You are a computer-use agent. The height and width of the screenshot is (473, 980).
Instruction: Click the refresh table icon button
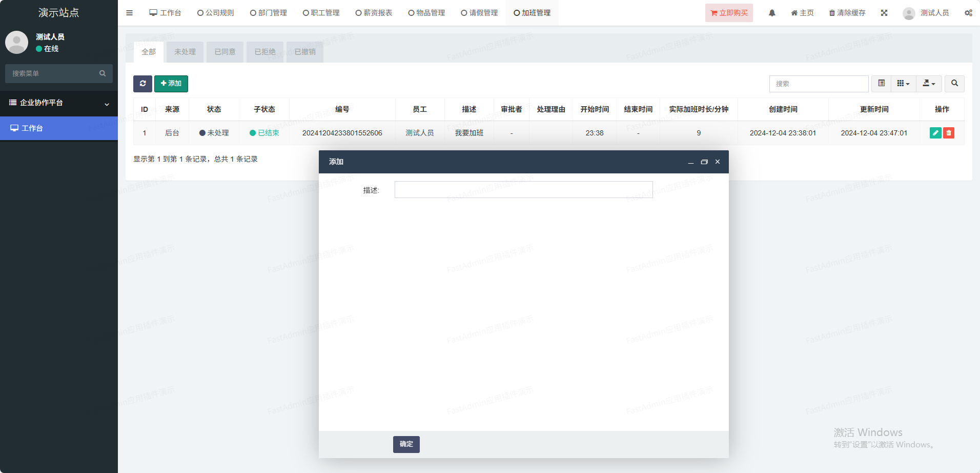pyautogui.click(x=142, y=84)
